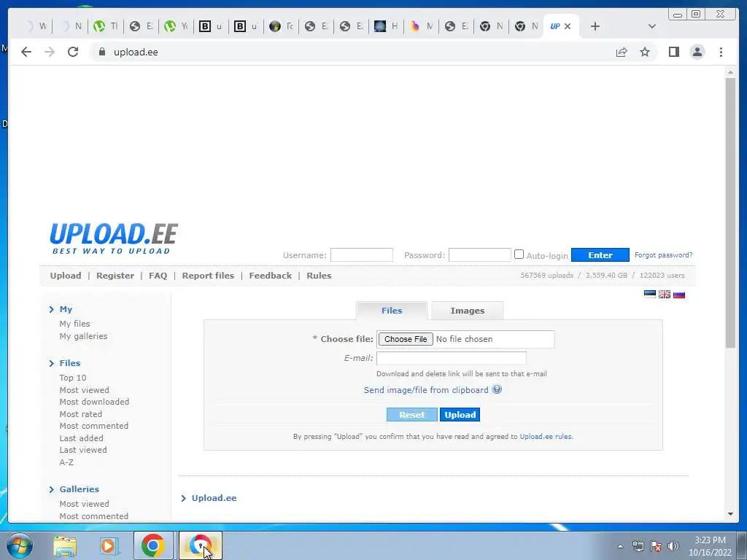The image size is (747, 560).
Task: Open Rules in the navigation menu
Action: click(x=319, y=276)
